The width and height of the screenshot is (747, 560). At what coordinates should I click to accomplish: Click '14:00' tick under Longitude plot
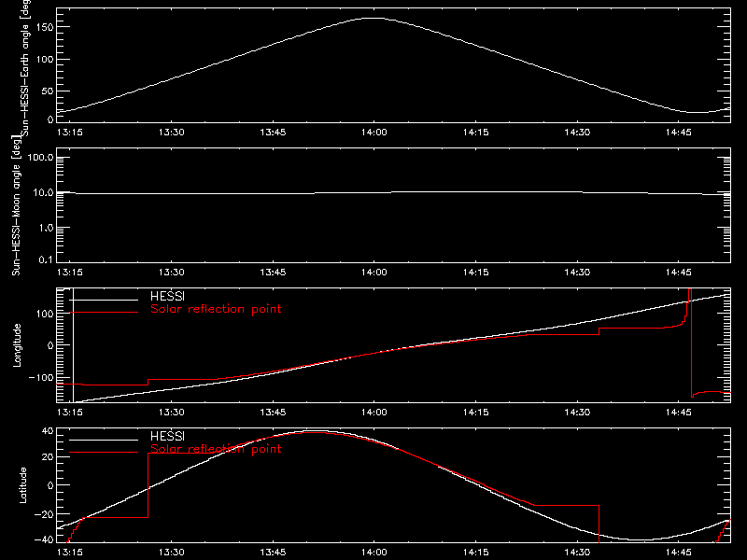[374, 413]
